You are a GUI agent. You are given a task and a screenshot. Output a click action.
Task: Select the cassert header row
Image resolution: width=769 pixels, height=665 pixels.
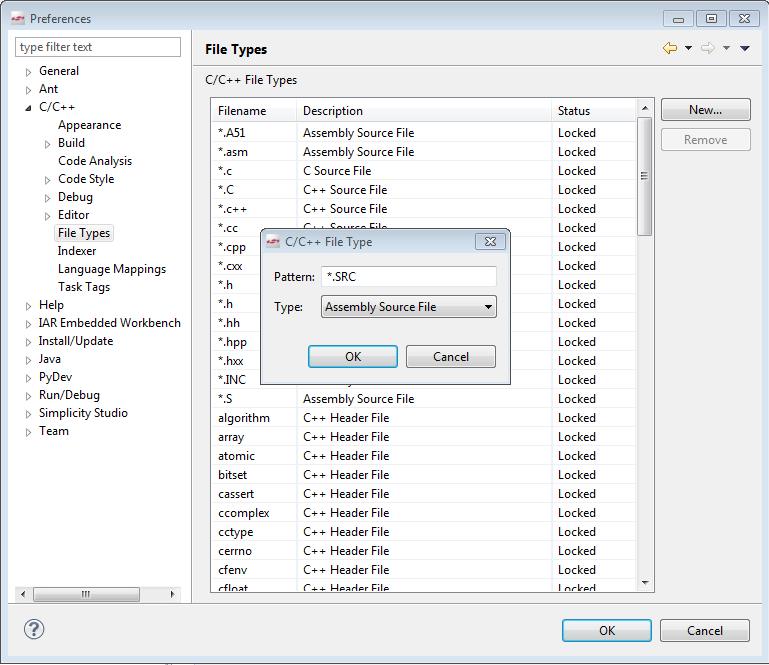(x=424, y=494)
